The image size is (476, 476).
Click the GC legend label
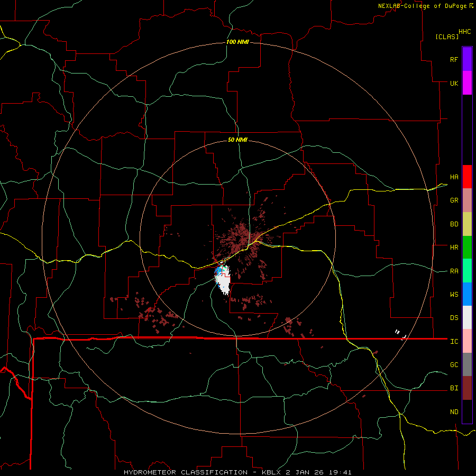[x=454, y=365]
